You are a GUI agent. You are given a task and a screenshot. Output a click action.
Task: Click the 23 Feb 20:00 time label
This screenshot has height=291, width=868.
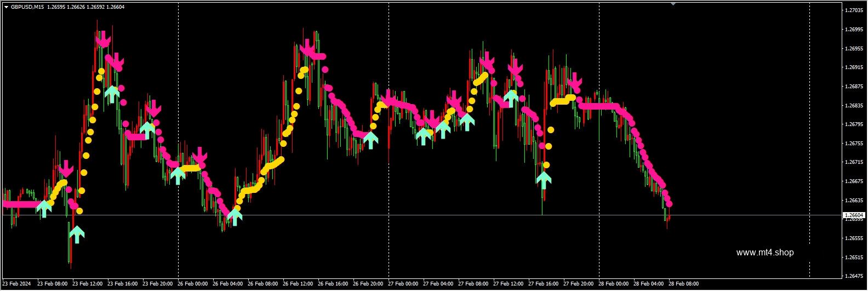tap(158, 284)
